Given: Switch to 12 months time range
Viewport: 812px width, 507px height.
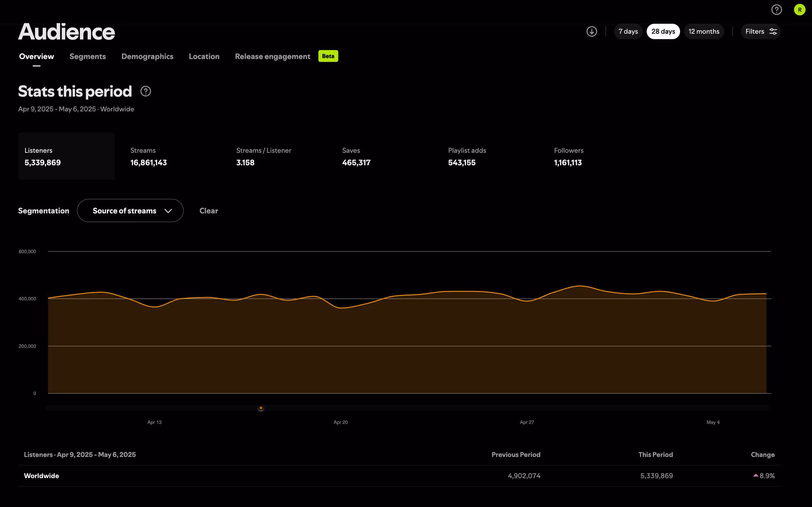Looking at the screenshot, I should point(704,31).
